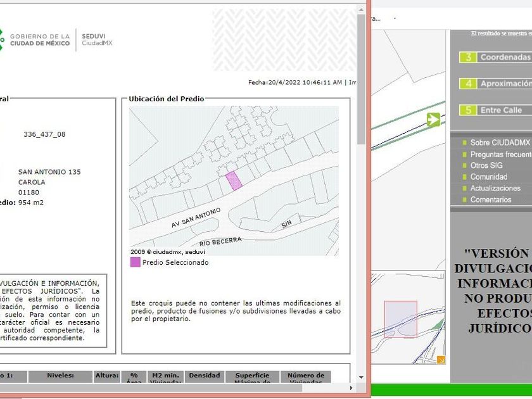Click the number 5 Entre Calle badge
Viewport: 532px width, 399px height.
468,110
